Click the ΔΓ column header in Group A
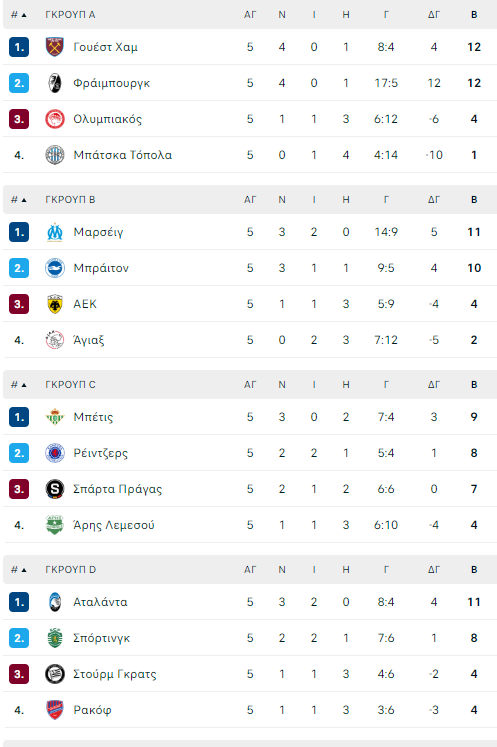Viewport: 497px width, 747px height. [x=434, y=15]
